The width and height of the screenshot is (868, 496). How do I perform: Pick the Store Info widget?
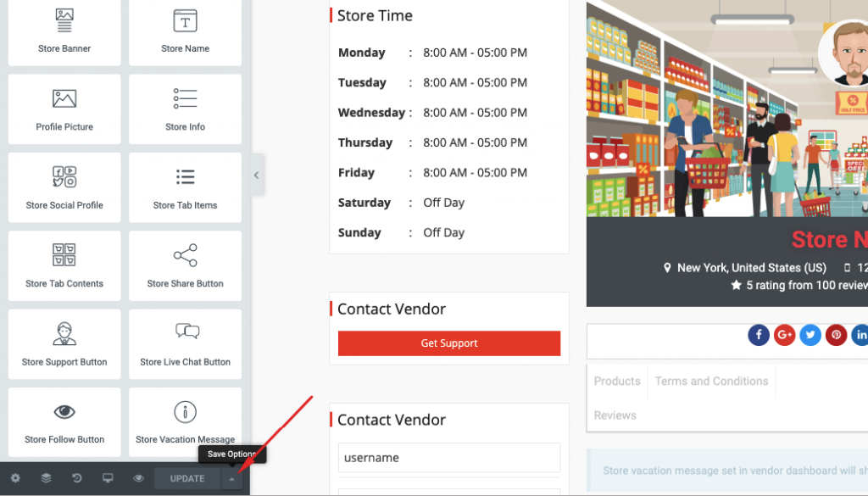185,109
